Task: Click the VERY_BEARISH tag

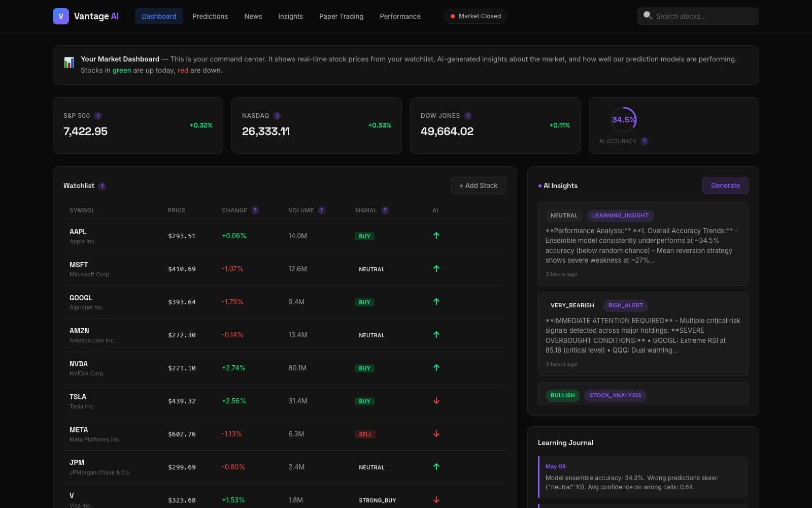Action: pos(572,305)
